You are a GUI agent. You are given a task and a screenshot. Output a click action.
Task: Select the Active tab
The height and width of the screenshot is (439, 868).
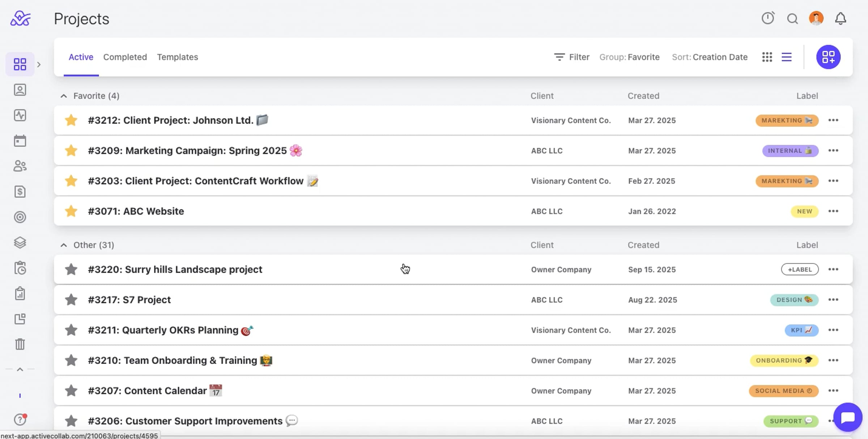pyautogui.click(x=81, y=57)
